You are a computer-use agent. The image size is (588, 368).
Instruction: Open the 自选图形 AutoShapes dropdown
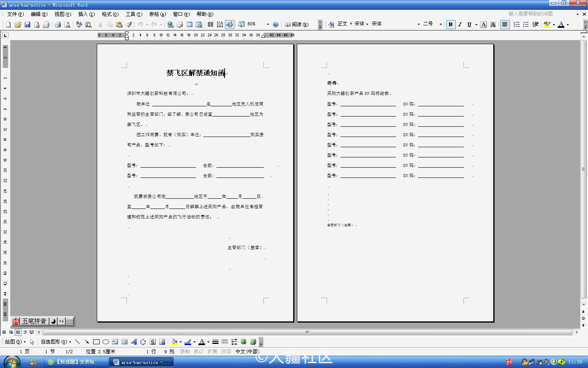[x=56, y=342]
